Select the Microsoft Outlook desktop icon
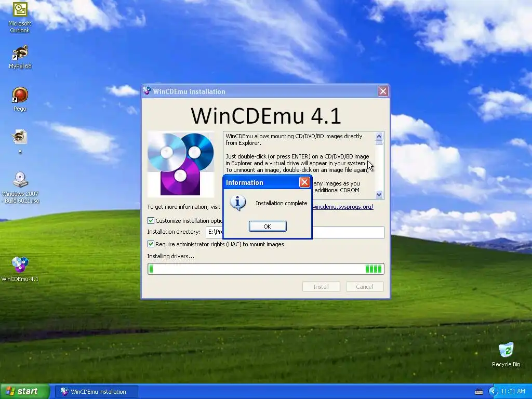Screen dimensions: 532x399 [20, 17]
